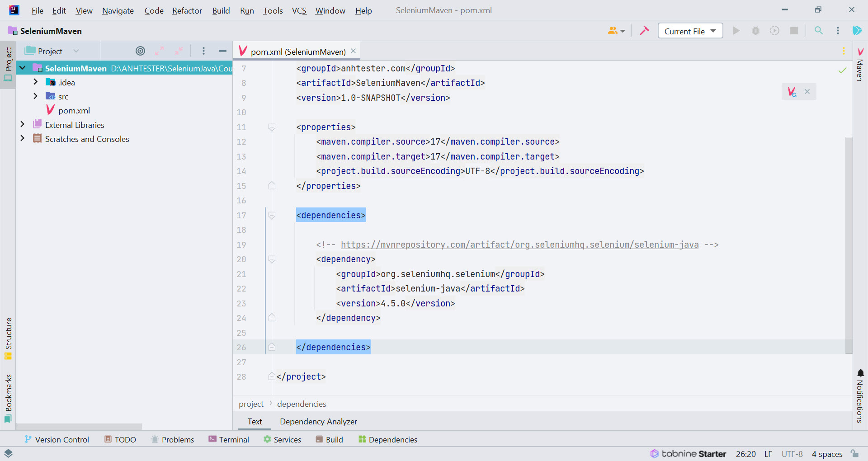Select pom.xml in project tree
The height and width of the screenshot is (461, 868).
tap(74, 111)
